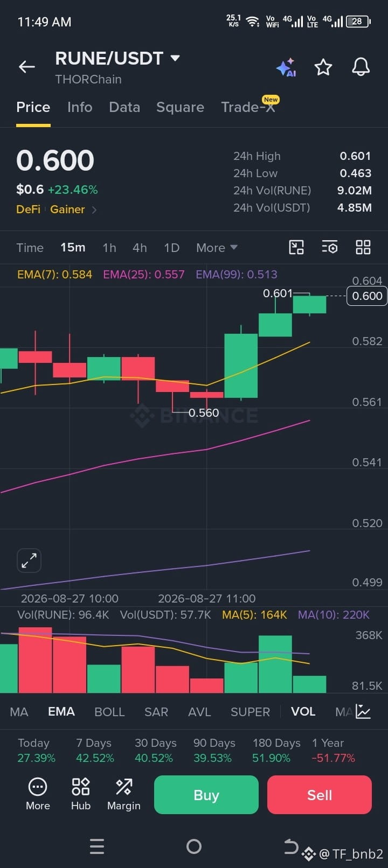Open the DeFi tag link
Image resolution: width=388 pixels, height=868 pixels.
tap(29, 209)
